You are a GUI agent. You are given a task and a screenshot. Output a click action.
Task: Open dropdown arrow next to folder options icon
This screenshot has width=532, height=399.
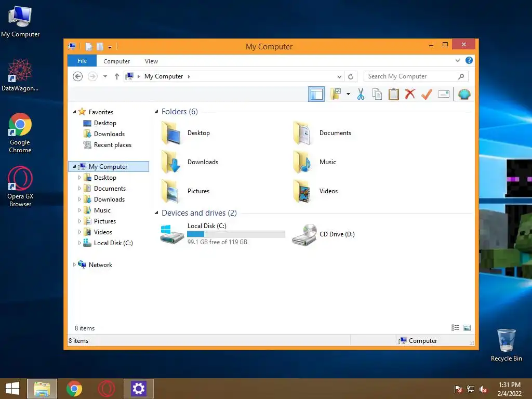348,94
